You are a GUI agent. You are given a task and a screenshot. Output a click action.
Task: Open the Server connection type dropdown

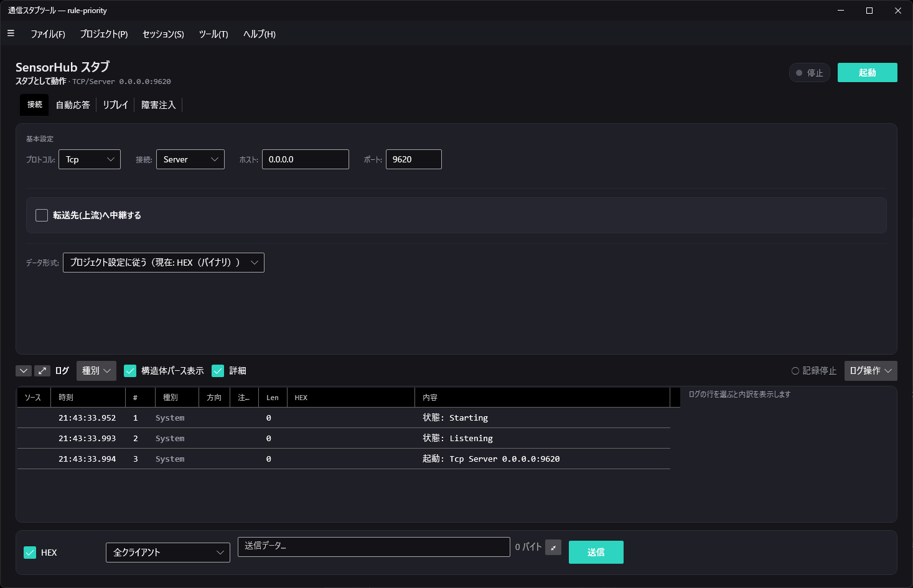(190, 159)
